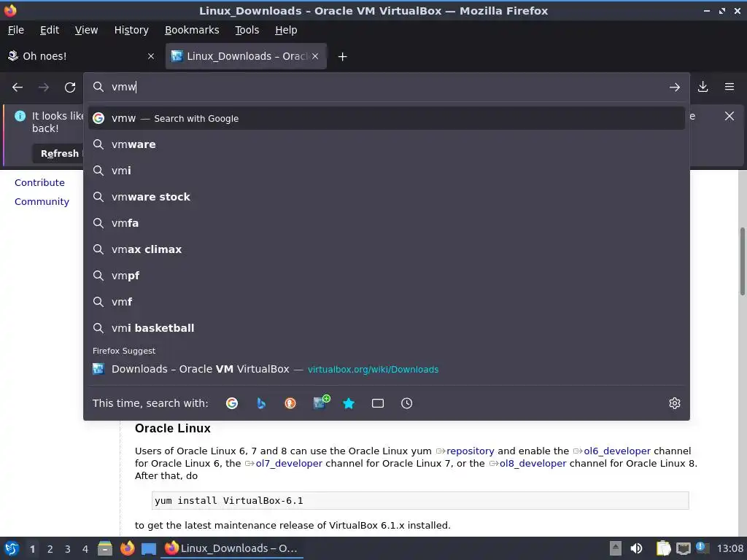The width and height of the screenshot is (747, 560).
Task: Close the Linux_Downloads tab
Action: tap(315, 56)
